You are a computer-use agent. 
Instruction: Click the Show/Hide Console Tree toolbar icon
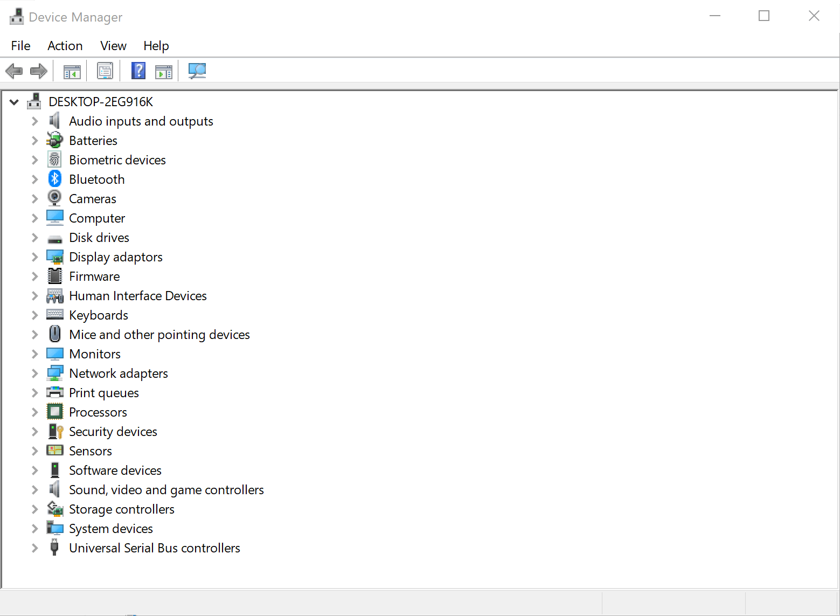pos(72,71)
